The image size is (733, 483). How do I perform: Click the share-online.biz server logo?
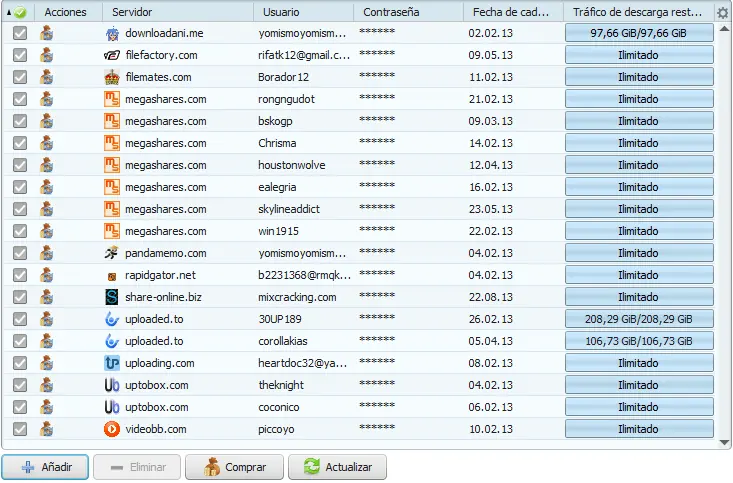pyautogui.click(x=112, y=297)
